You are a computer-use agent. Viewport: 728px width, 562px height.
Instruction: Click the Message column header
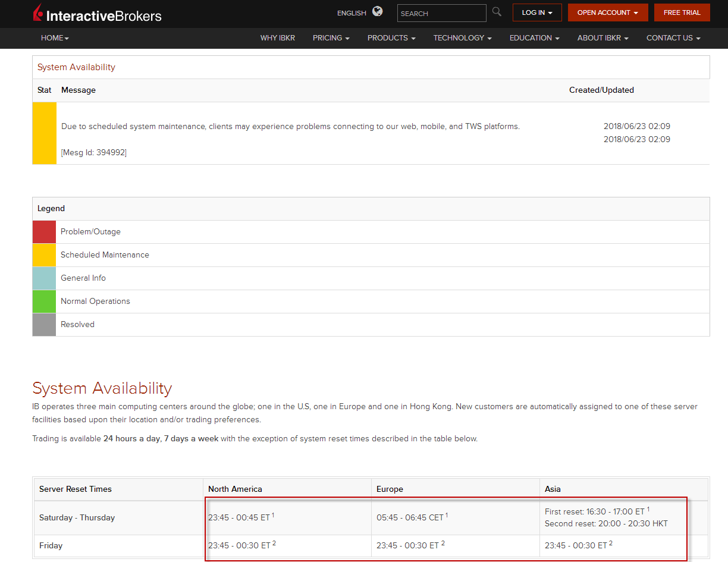(x=79, y=90)
